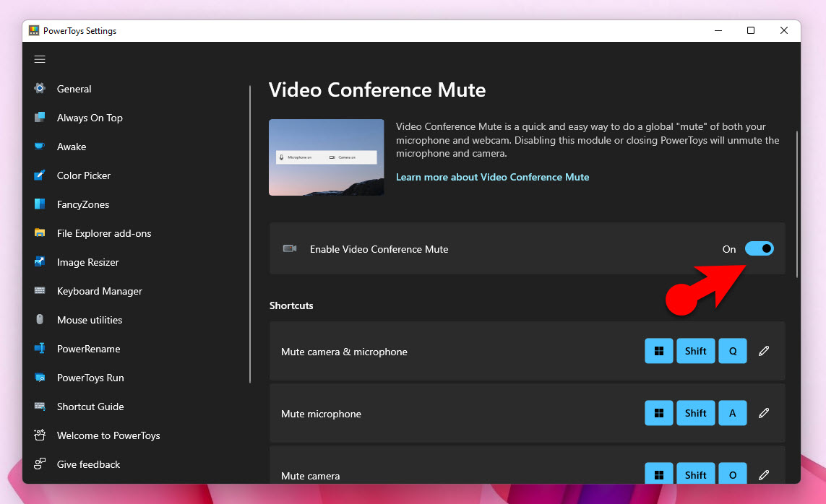Click the Image Resizer icon
826x504 pixels.
[40, 261]
